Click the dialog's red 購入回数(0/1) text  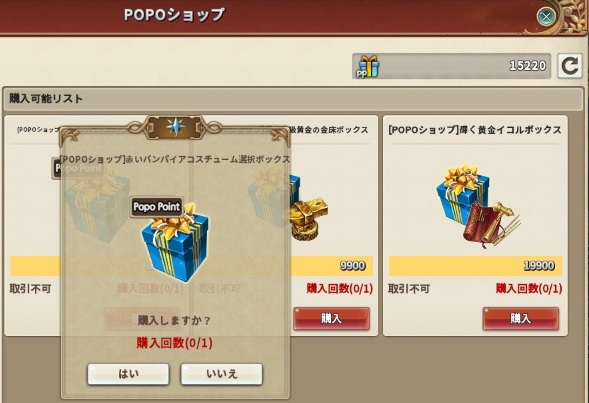(174, 343)
